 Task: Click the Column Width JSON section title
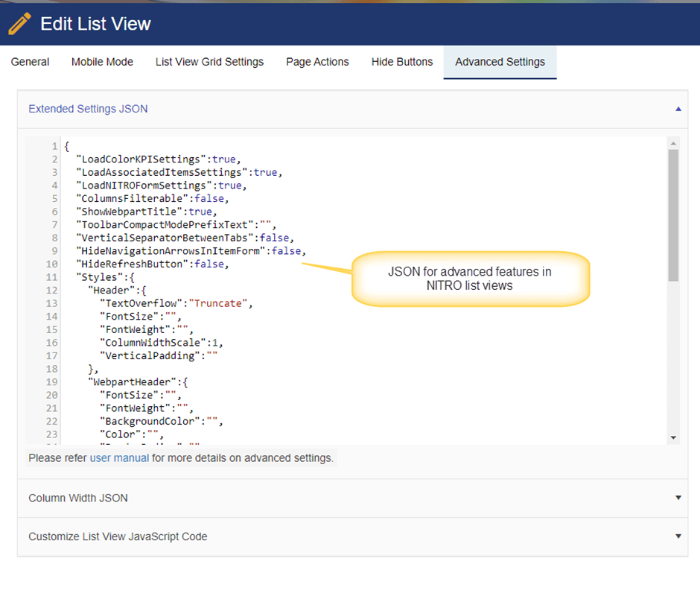pos(78,498)
